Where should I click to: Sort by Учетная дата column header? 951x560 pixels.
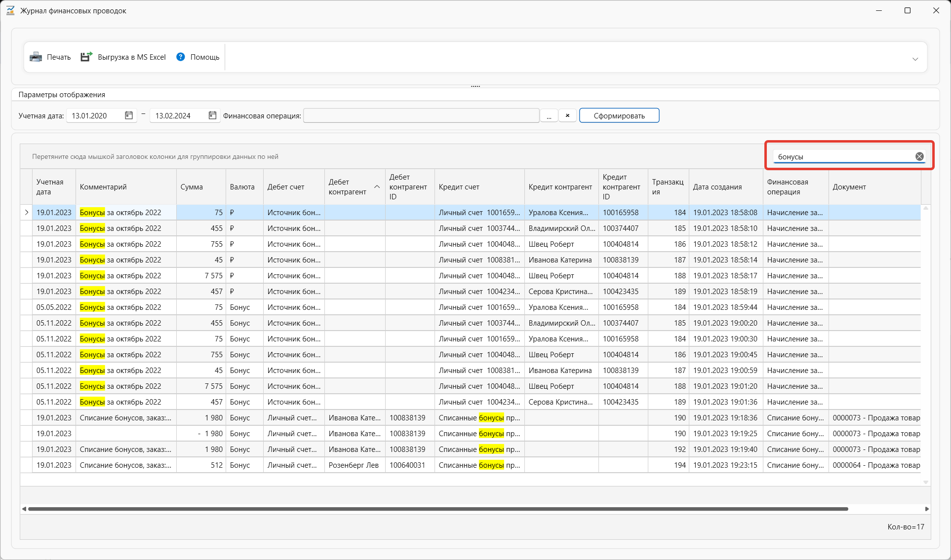pos(54,187)
